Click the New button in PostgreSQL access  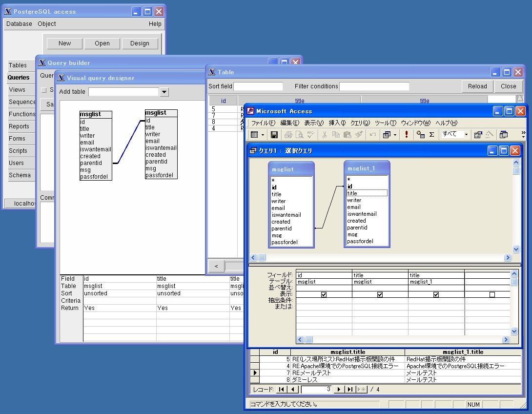(64, 43)
